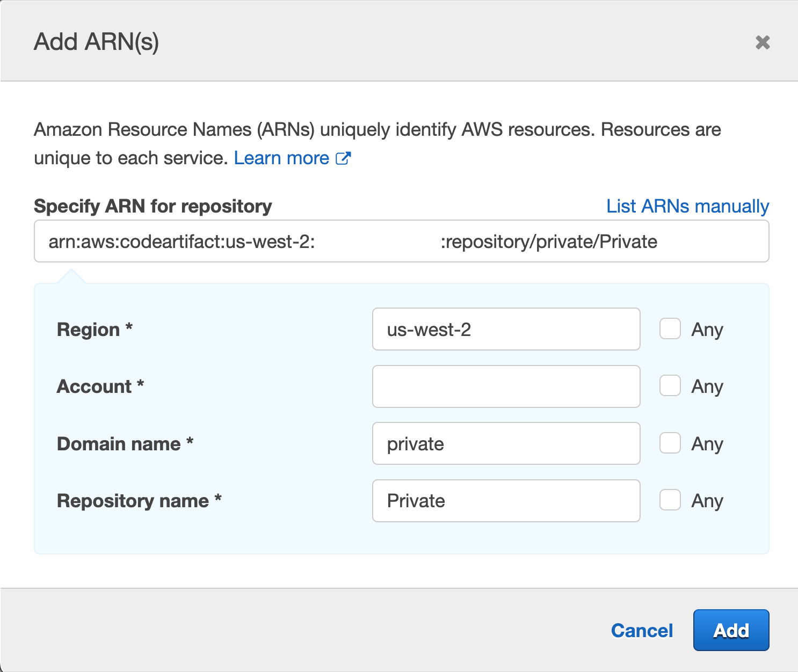Screen dimensions: 798x672
Task: Check Any next to Domain name
Action: (x=670, y=443)
